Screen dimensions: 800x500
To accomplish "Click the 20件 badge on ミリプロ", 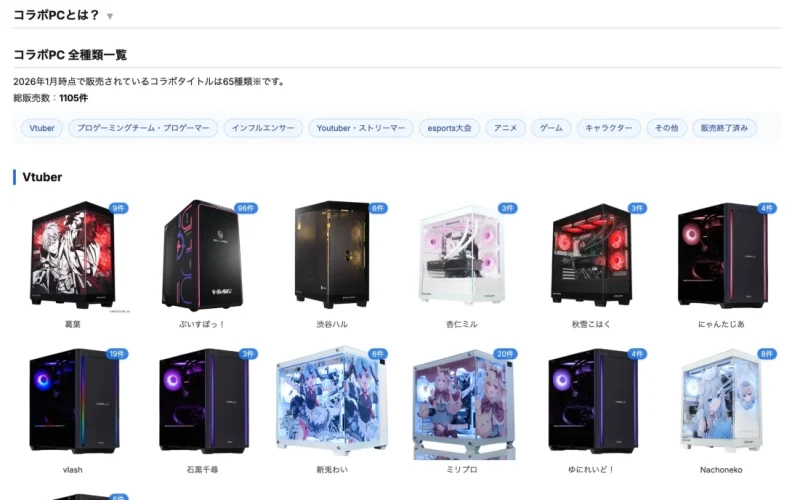I will coord(505,354).
